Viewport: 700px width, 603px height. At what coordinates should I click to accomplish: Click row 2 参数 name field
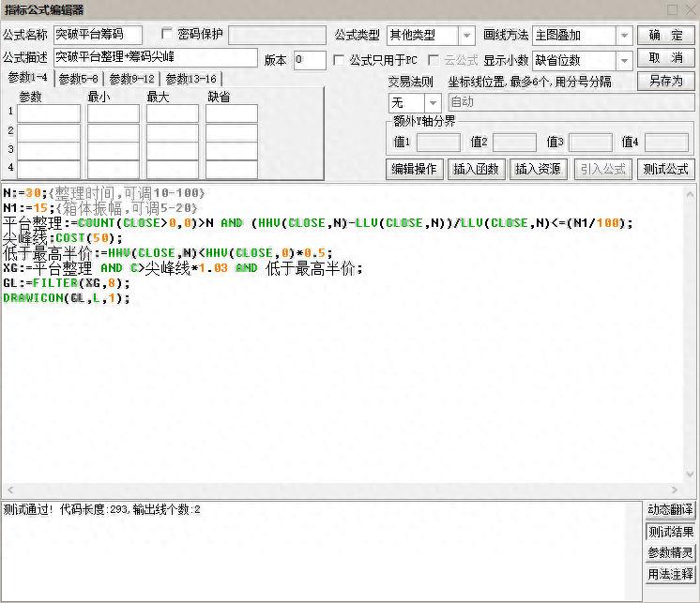click(48, 132)
